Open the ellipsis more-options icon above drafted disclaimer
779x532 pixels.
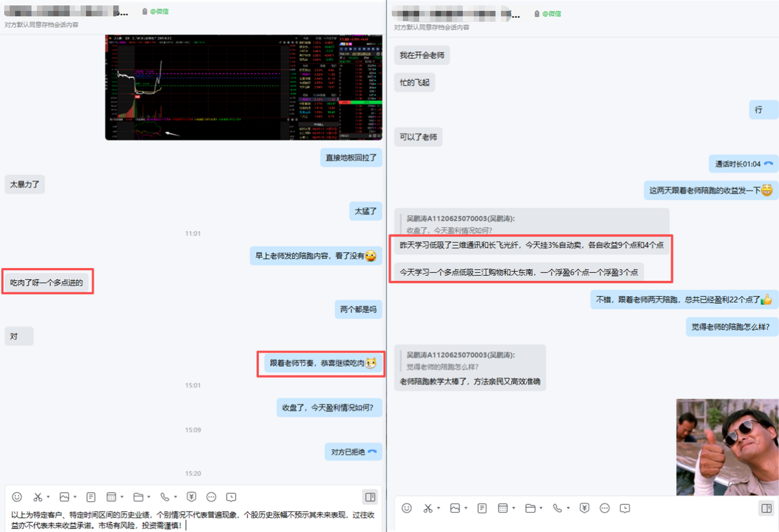click(x=211, y=497)
